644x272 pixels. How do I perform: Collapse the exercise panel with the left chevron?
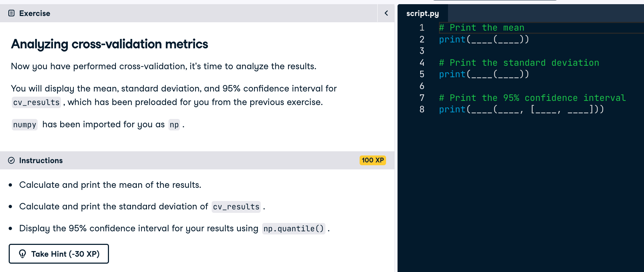386,13
